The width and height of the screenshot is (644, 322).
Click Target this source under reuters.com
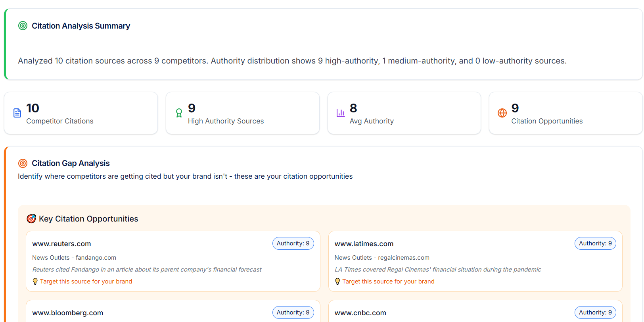pos(86,282)
